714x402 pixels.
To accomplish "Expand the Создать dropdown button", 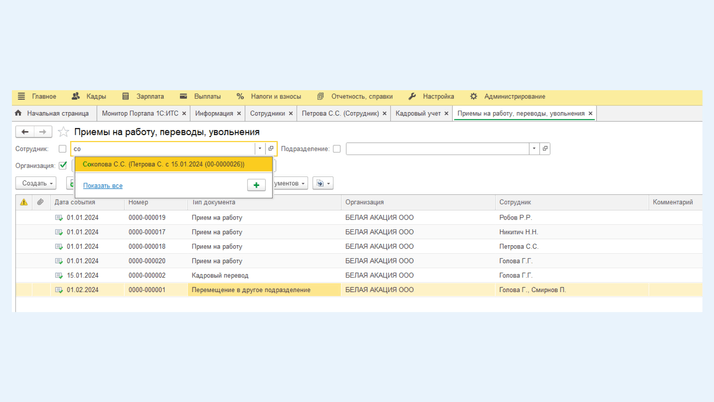I will [x=36, y=184].
